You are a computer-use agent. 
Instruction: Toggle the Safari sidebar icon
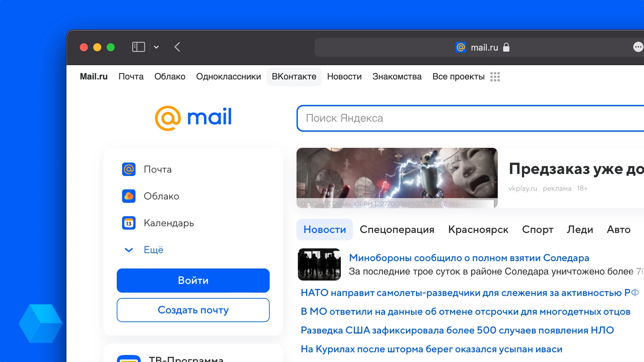point(139,47)
